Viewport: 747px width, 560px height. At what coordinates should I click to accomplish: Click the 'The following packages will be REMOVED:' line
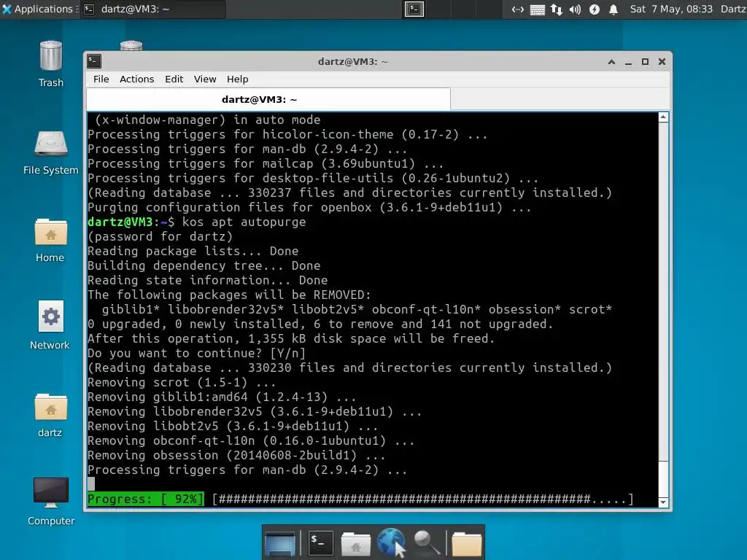click(x=229, y=295)
